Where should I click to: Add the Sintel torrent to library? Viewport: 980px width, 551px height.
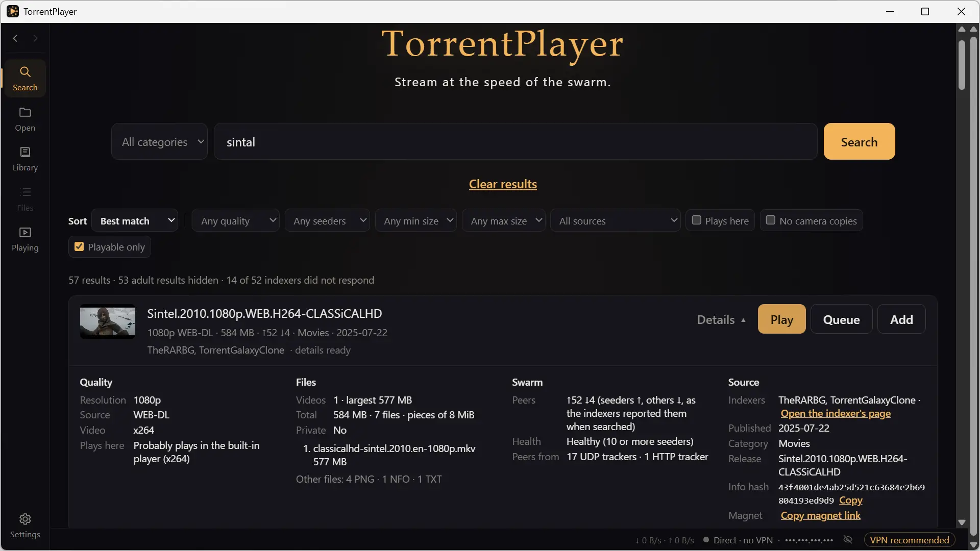coord(901,319)
